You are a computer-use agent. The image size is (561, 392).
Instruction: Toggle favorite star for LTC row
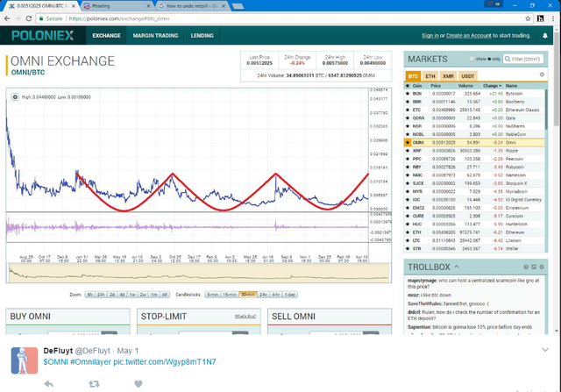[x=408, y=240]
